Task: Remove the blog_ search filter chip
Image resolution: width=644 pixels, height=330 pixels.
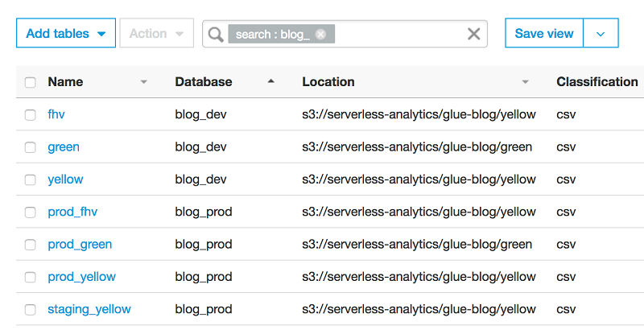Action: (x=321, y=34)
